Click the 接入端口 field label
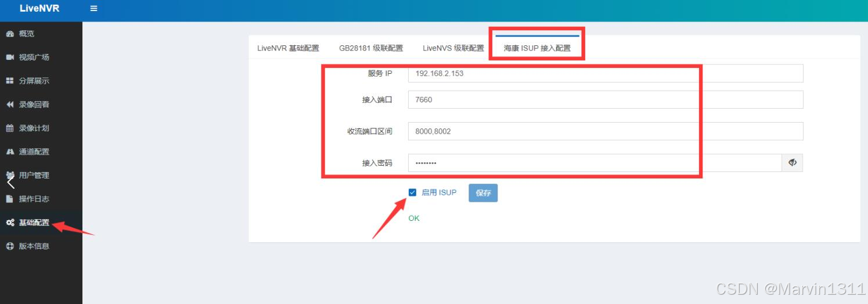The height and width of the screenshot is (304, 868). click(377, 99)
